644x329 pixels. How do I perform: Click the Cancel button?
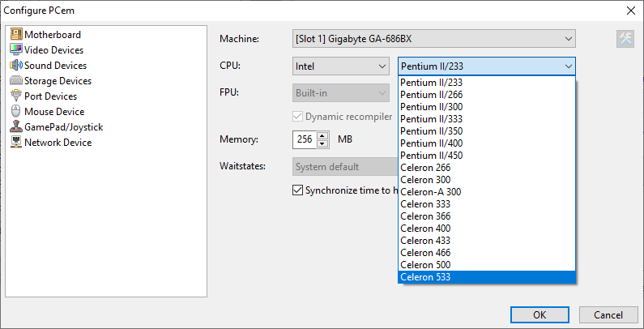[x=608, y=314]
